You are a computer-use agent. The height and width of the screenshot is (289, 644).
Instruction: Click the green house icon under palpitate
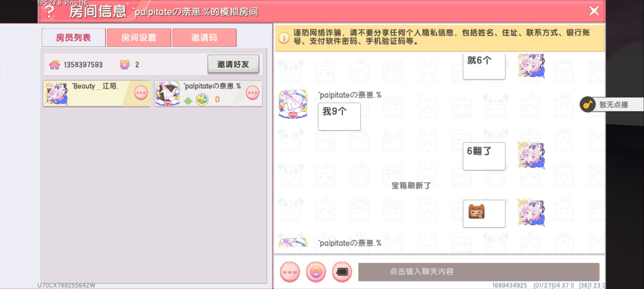[188, 100]
